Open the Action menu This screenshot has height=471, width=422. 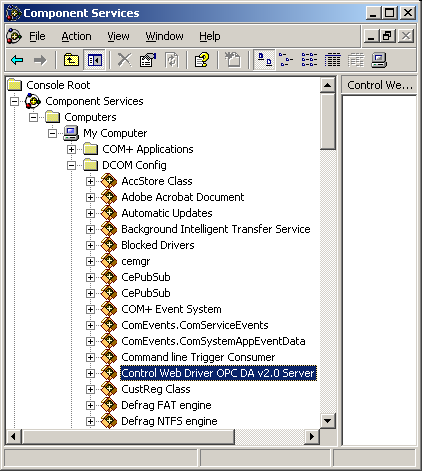point(76,36)
